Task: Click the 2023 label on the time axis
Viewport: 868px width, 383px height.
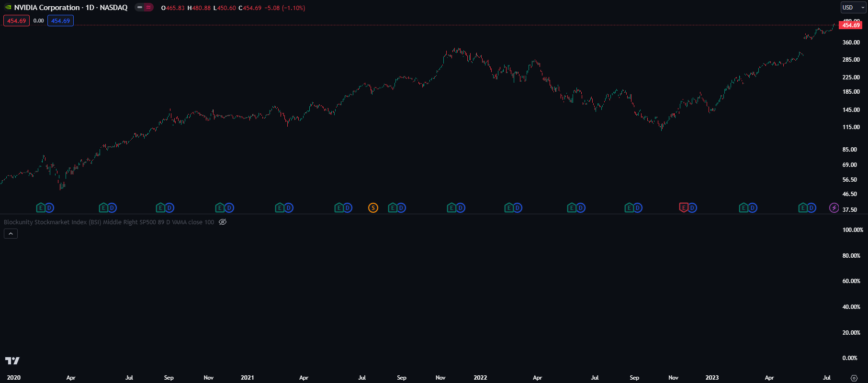Action: pyautogui.click(x=712, y=378)
